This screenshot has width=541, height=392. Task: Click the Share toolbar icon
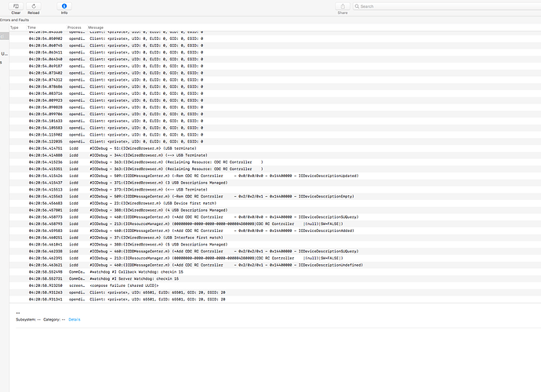click(x=342, y=6)
